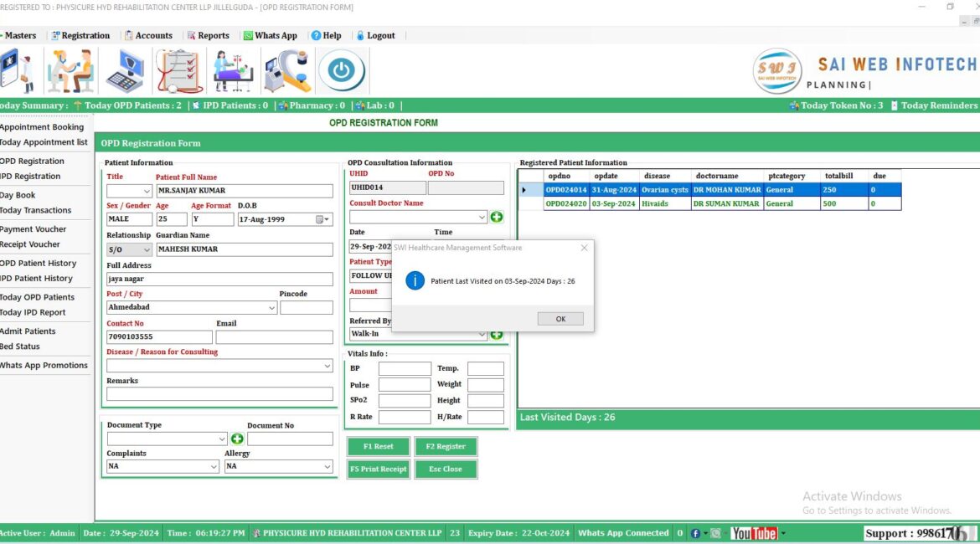
Task: Click the Facebook icon in status bar
Action: click(698, 533)
